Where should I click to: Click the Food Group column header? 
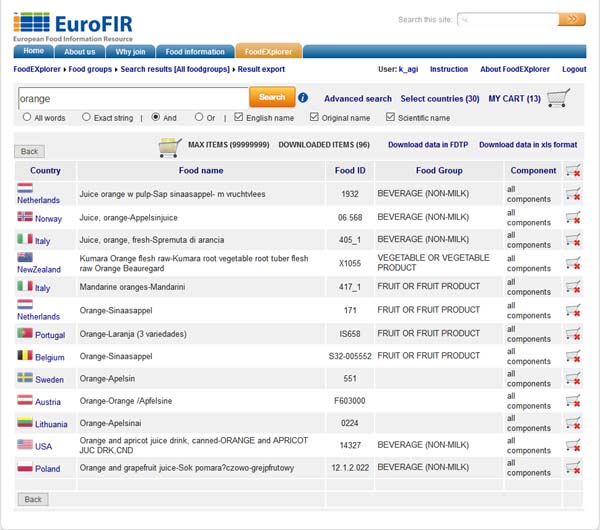(x=439, y=171)
